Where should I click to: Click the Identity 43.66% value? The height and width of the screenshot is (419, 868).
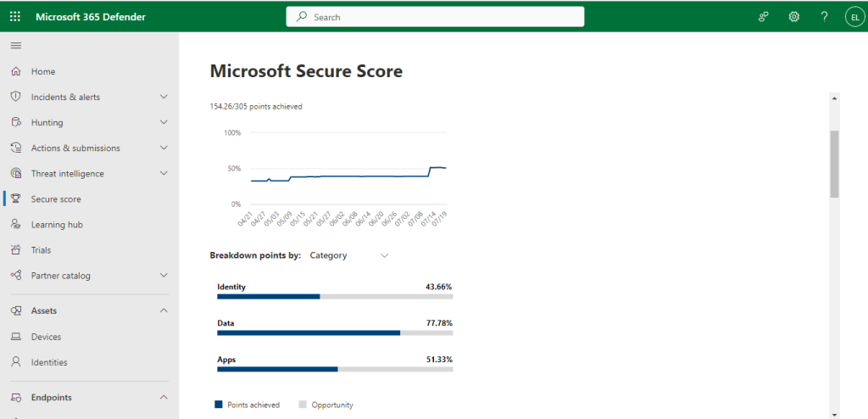438,287
